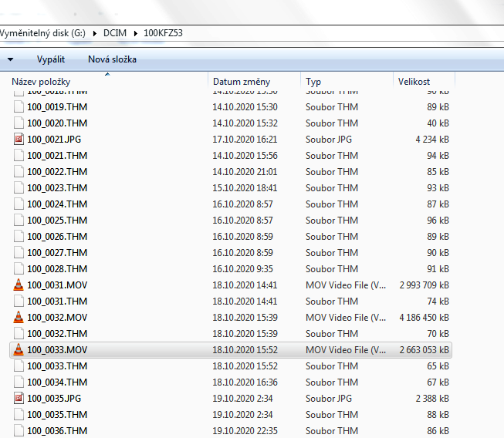Select the 100KFZ53 breadcrumb
Viewport: 504px width, 438px height.
[x=163, y=33]
